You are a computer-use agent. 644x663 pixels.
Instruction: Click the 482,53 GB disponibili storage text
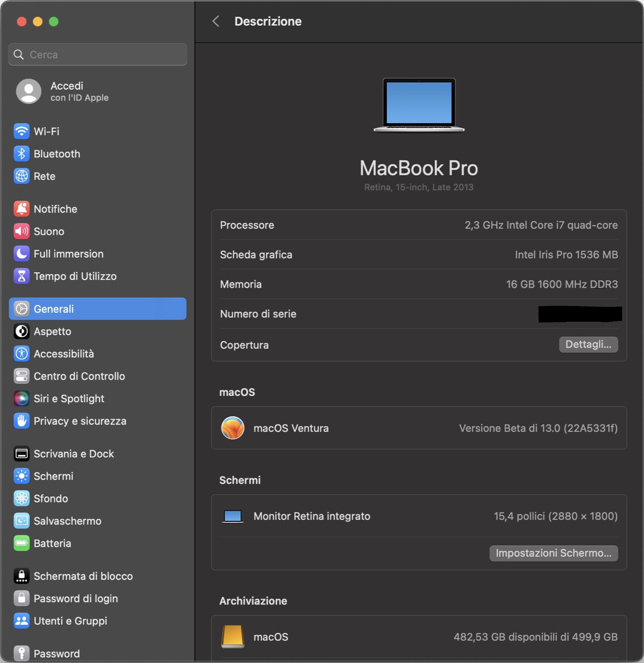coord(536,637)
